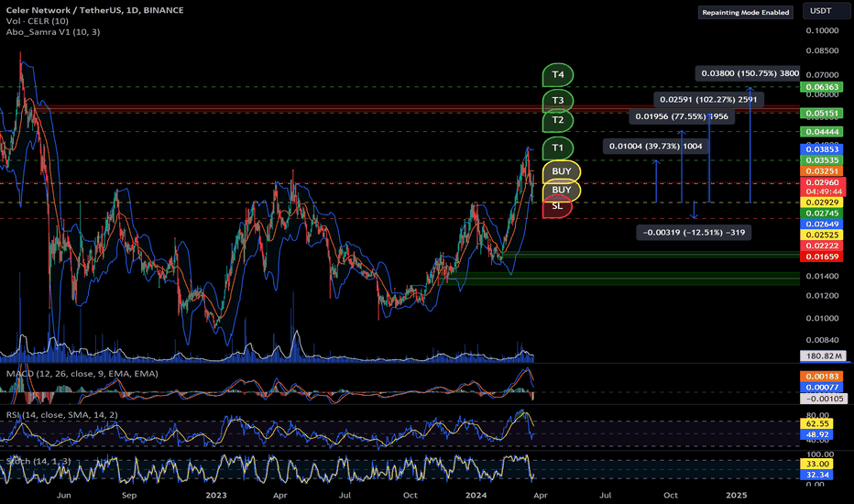The height and width of the screenshot is (504, 854).
Task: Click the MACD histogram −0.00105 value tag
Action: 824,399
